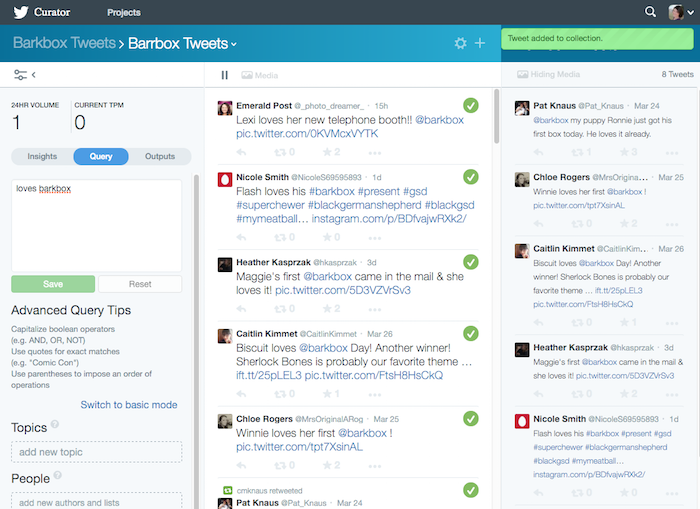700x509 pixels.
Task: Open more options on Chloe Rogers stream tweet
Action: point(375,466)
